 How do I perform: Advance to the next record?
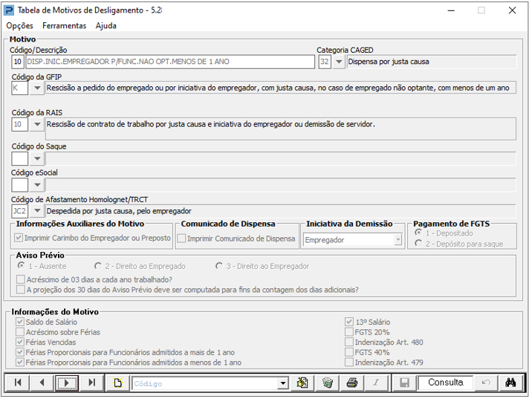(67, 383)
